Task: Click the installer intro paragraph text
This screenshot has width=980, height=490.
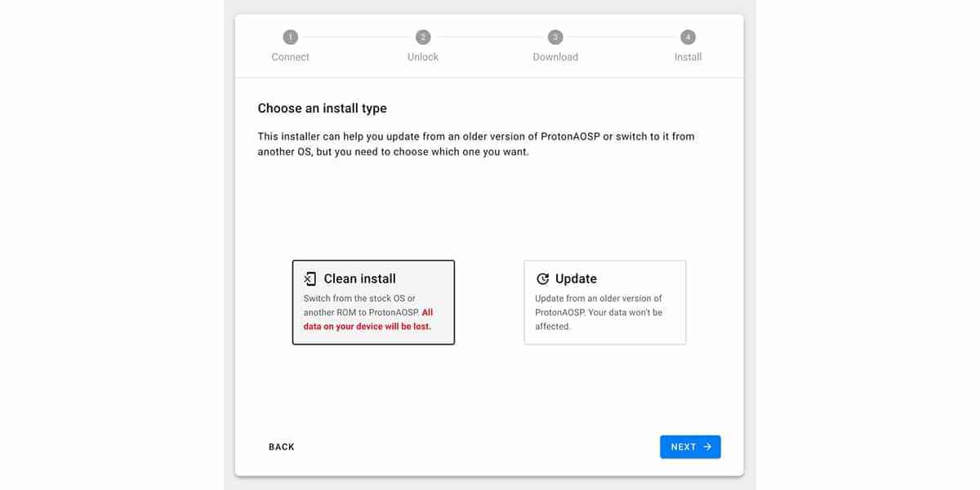Action: 475,144
